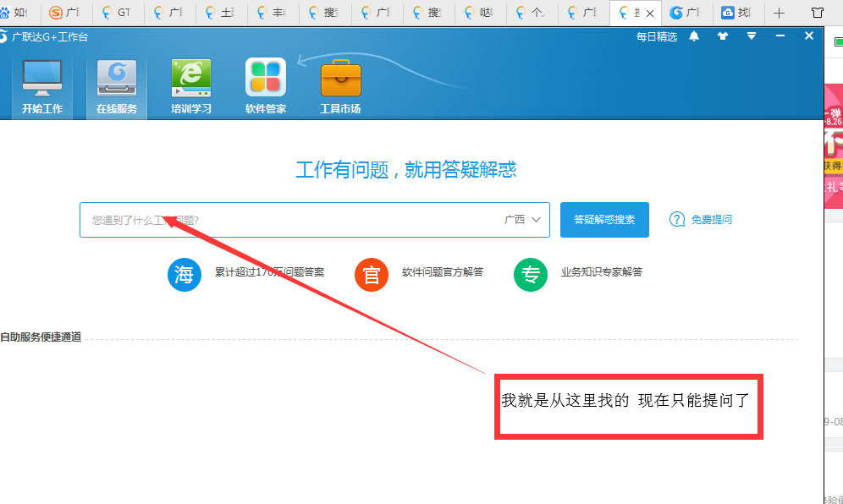The width and height of the screenshot is (843, 504).
Task: Switch to the GT browser tab
Action: tap(118, 13)
